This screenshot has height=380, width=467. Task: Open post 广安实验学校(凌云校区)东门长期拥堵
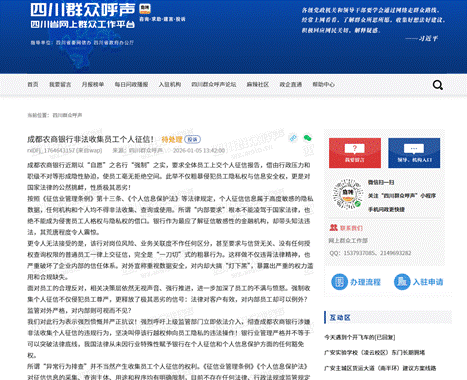(374, 352)
